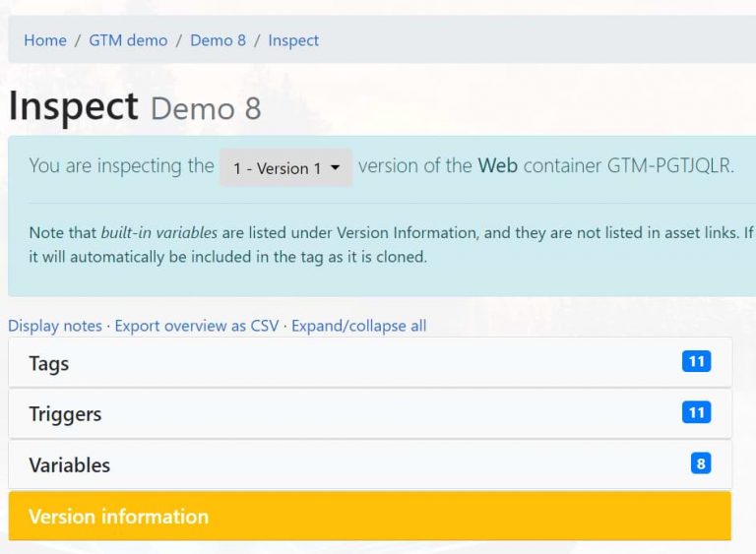
Task: Click the 'Inspect Demo 8' page heading
Action: (x=135, y=106)
